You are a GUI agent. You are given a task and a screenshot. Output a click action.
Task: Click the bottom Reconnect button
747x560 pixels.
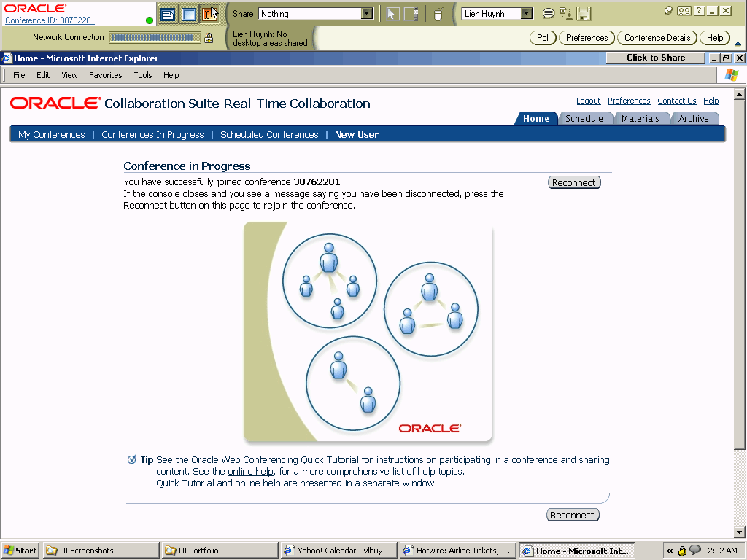573,515
